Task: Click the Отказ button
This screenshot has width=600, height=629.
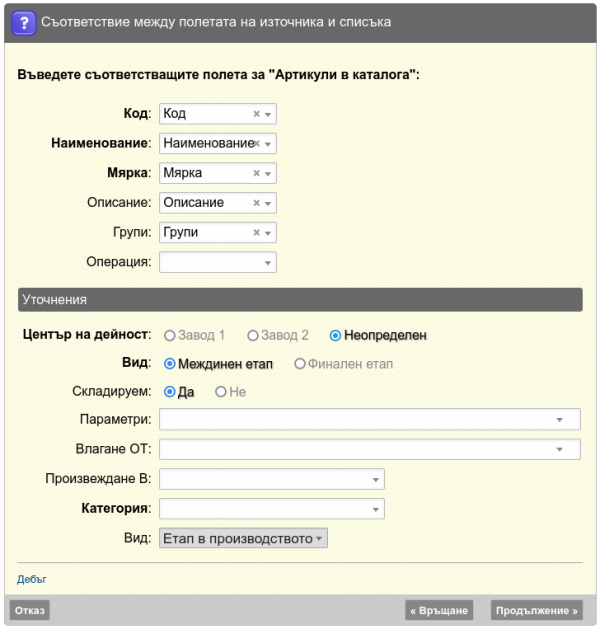Action: click(30, 611)
